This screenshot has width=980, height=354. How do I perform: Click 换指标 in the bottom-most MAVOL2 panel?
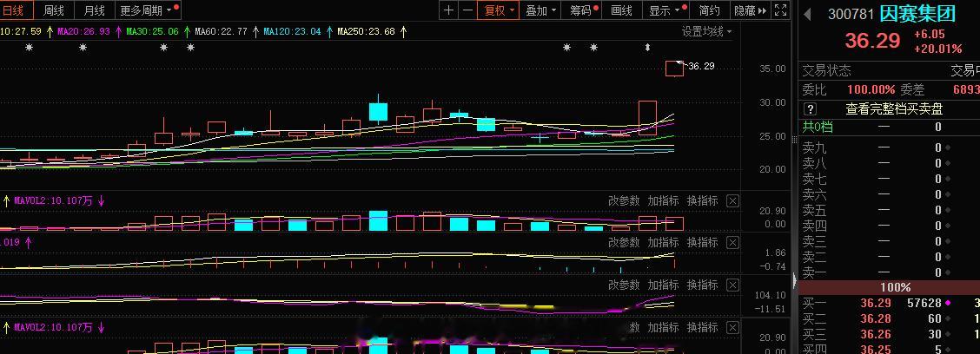pos(703,327)
